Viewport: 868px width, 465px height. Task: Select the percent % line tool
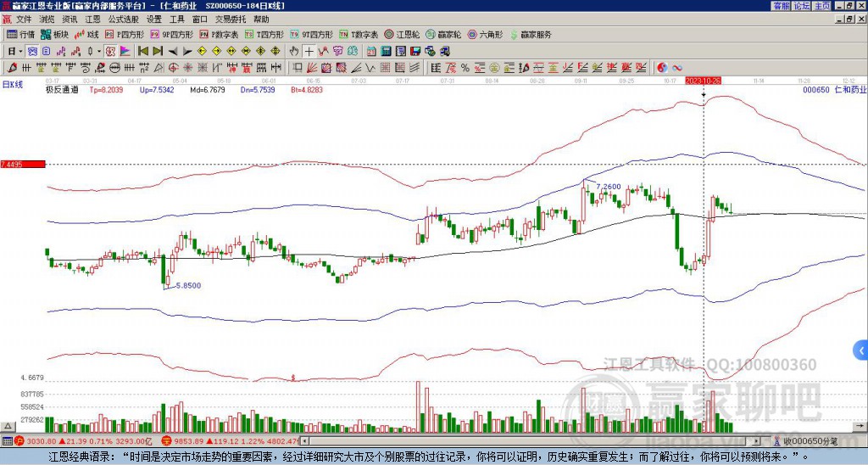(x=465, y=68)
